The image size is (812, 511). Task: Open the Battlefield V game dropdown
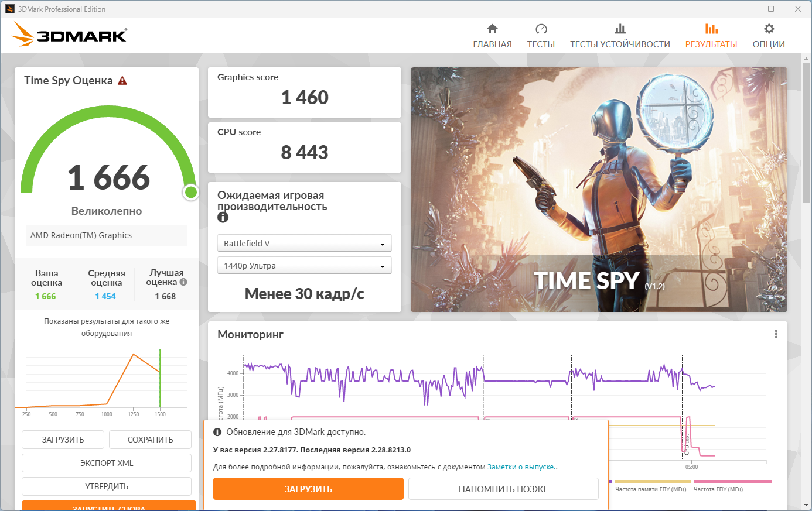coord(304,244)
